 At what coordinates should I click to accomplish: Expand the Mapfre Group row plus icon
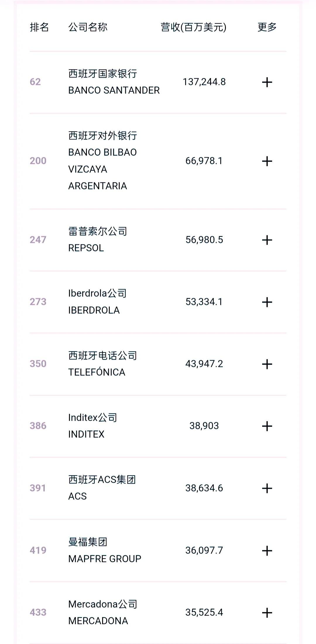pyautogui.click(x=267, y=551)
